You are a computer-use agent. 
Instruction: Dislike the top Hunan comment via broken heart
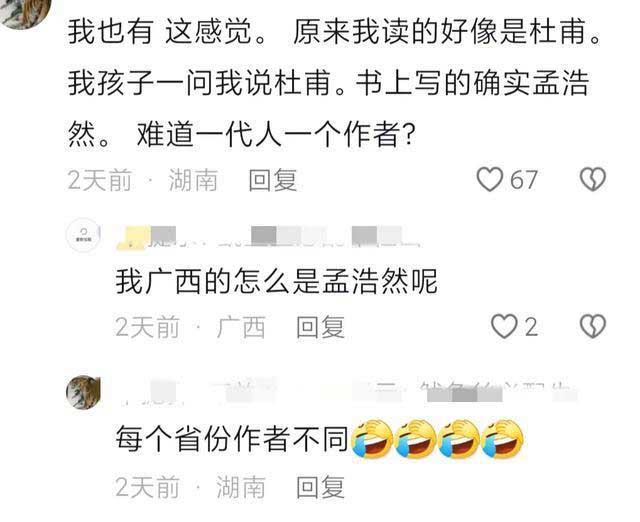593,180
